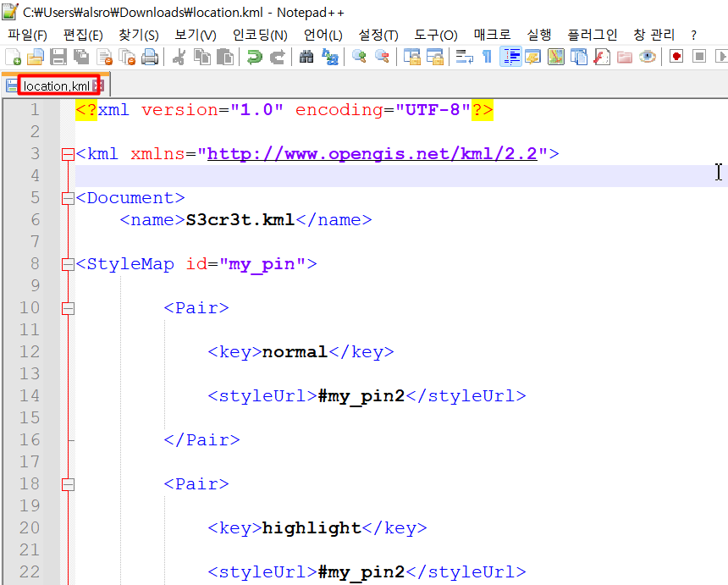Start macro recording red dot
The height and width of the screenshot is (585, 728).
point(676,57)
